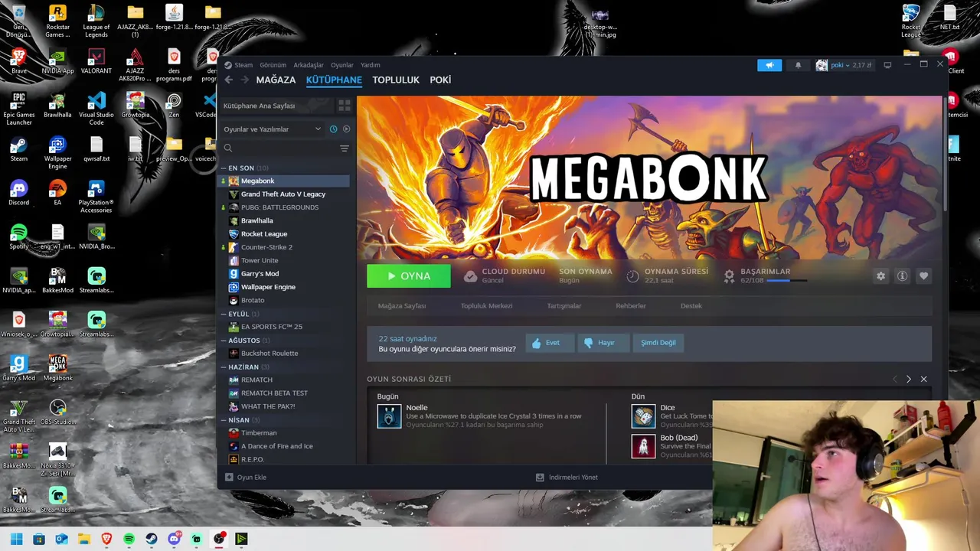Screen dimensions: 980x551
Task: Select PUBG: BATTLEGROUNDS in library
Action: click(279, 207)
